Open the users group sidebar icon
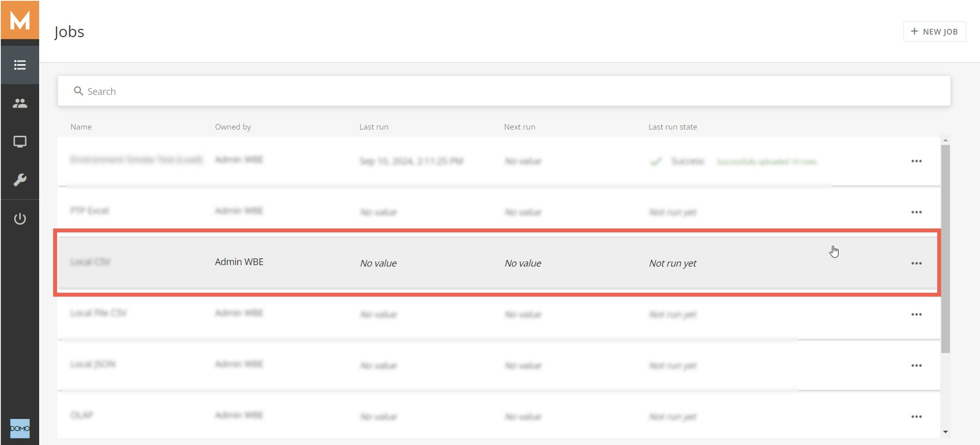The image size is (980, 445). click(x=20, y=103)
